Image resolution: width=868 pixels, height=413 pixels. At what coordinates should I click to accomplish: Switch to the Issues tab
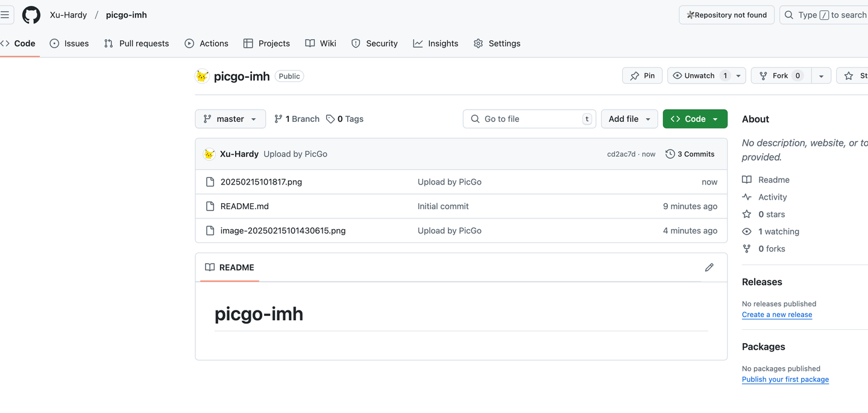(69, 43)
